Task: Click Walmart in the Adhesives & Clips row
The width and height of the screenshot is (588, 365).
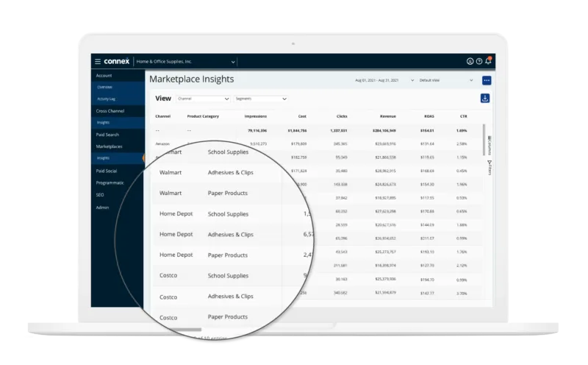Action: coord(171,173)
